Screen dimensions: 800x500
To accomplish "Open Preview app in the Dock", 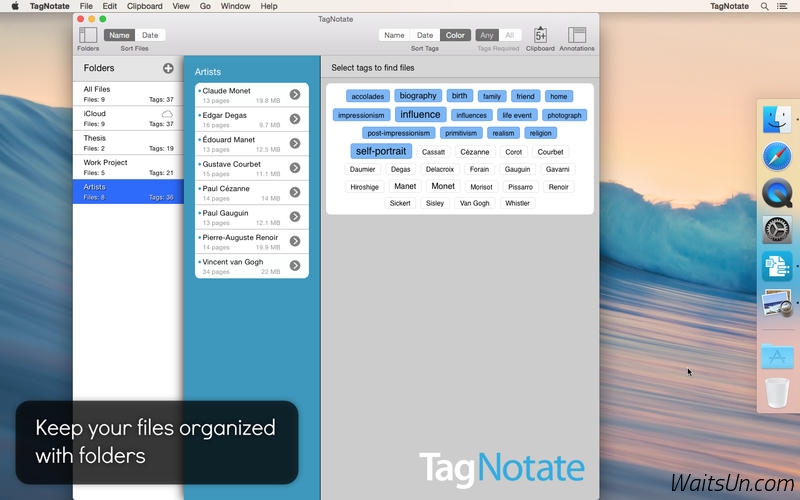I will pyautogui.click(x=777, y=303).
